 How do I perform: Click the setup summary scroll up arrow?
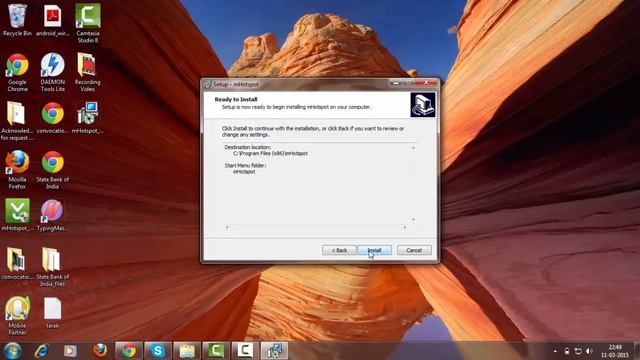click(x=413, y=148)
